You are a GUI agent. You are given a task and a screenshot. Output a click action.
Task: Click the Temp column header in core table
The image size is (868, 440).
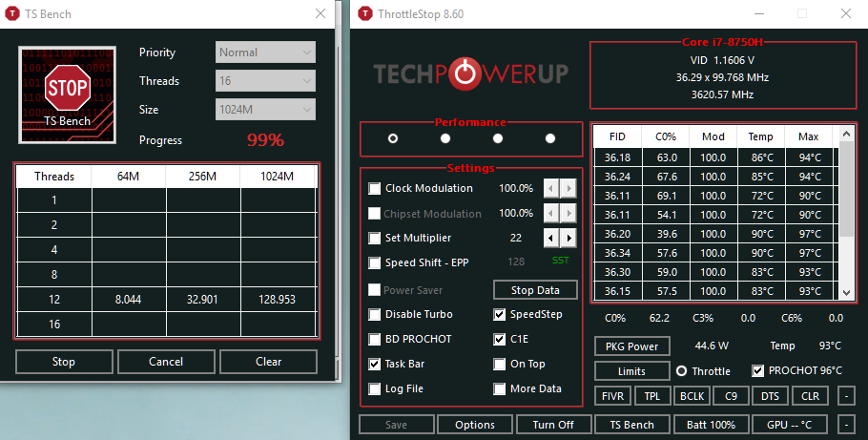pyautogui.click(x=760, y=136)
